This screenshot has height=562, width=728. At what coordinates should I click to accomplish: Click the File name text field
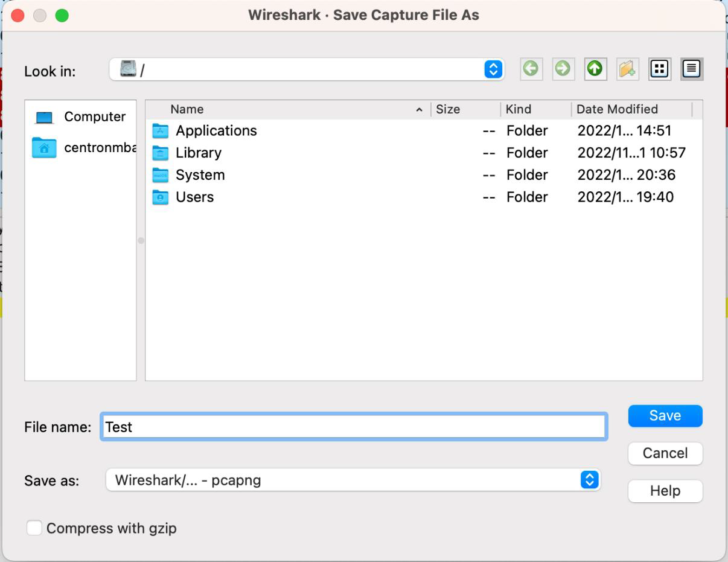(353, 427)
